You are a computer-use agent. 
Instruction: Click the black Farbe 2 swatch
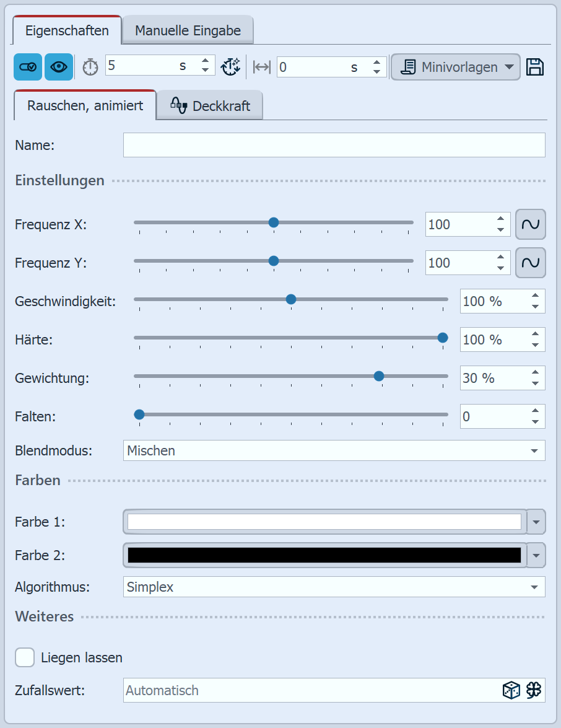tap(324, 555)
